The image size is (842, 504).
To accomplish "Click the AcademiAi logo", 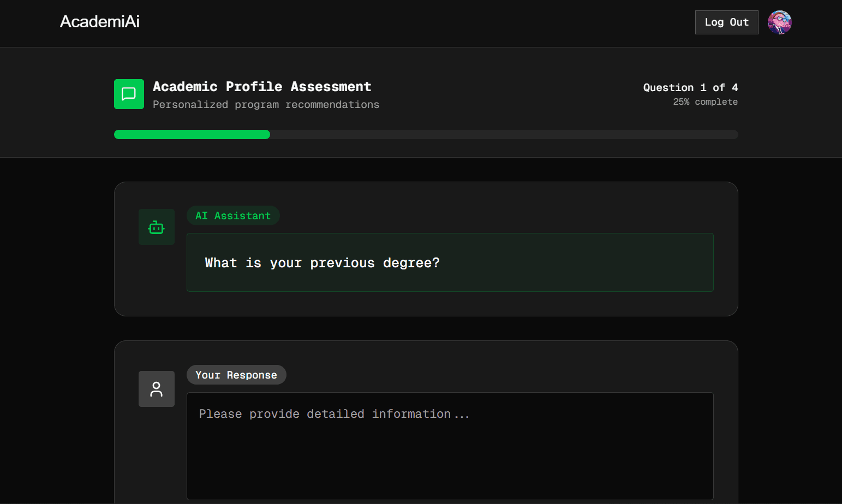I will coord(100,22).
